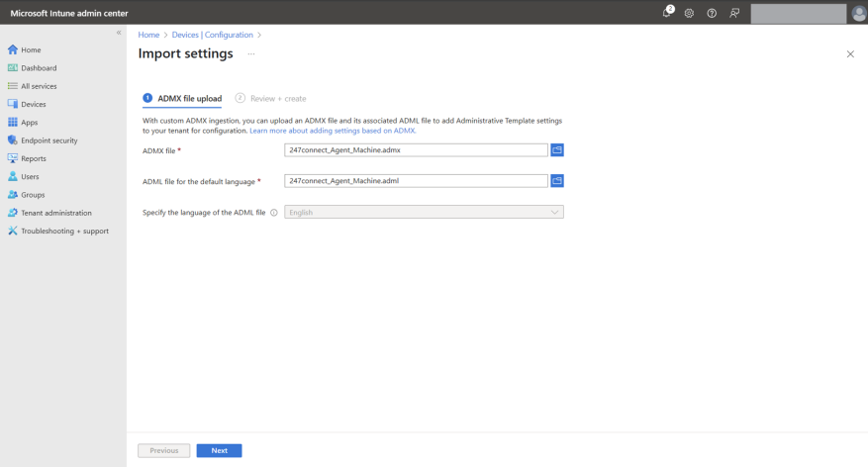Image resolution: width=868 pixels, height=467 pixels.
Task: Select the ADMX file upload tab
Action: [182, 99]
